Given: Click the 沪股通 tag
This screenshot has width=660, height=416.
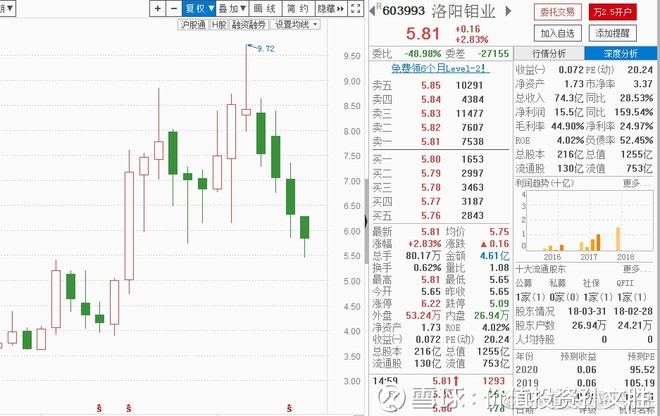Looking at the screenshot, I should pos(193,25).
